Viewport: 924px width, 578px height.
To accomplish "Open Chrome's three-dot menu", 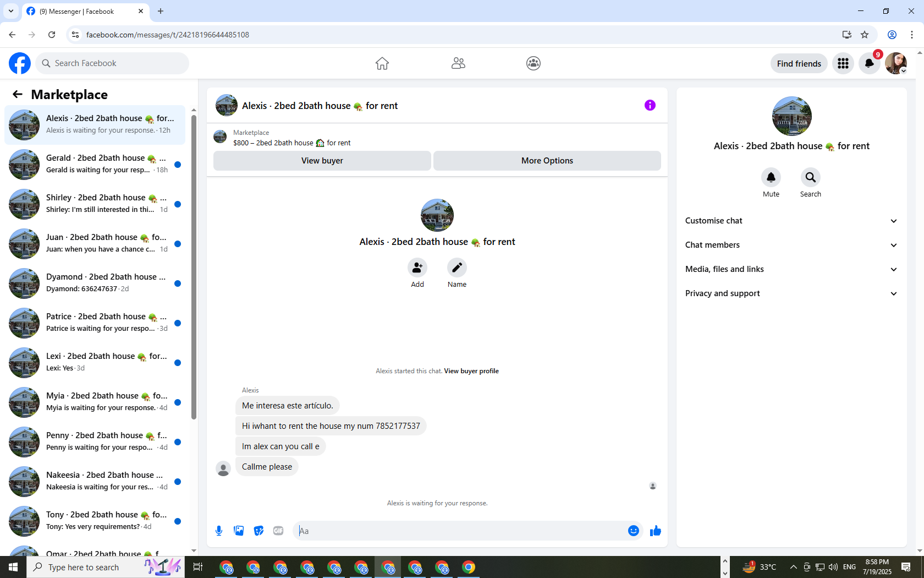I will coord(912,35).
